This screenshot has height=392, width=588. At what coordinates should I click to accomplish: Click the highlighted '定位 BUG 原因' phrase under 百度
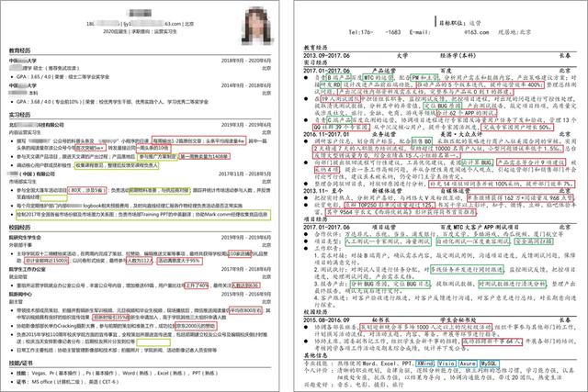pyautogui.click(x=442, y=106)
